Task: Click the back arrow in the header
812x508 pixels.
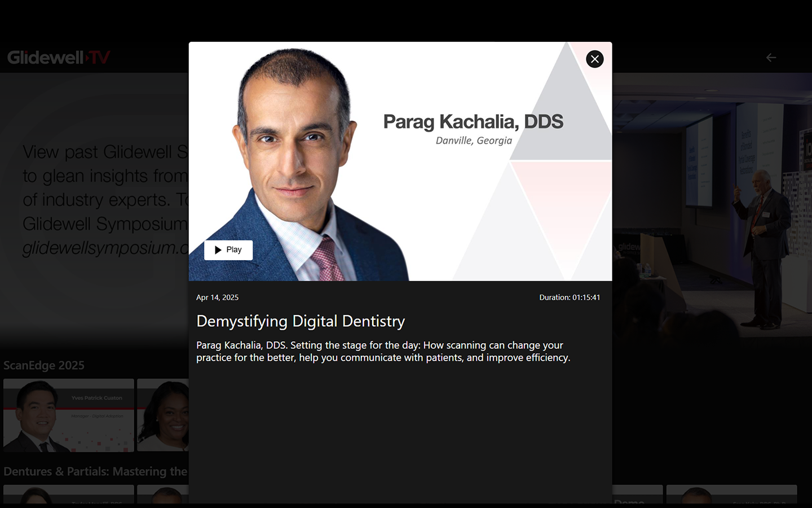Action: click(771, 58)
